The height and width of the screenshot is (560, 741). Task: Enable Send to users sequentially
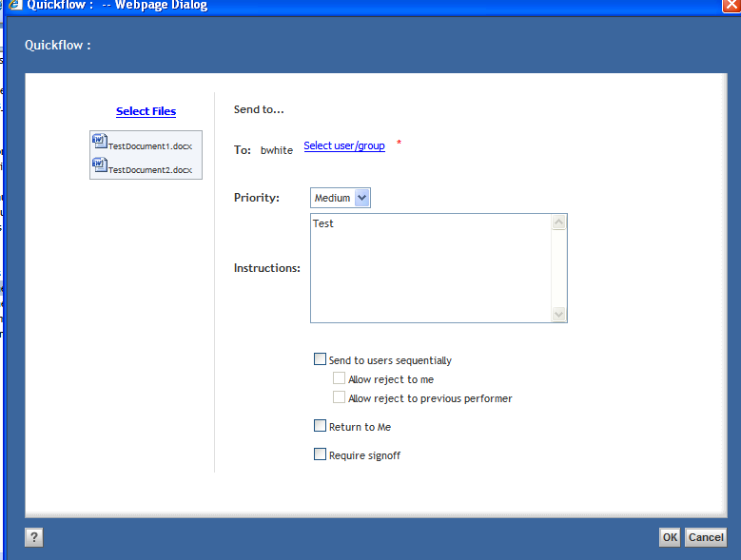(320, 359)
